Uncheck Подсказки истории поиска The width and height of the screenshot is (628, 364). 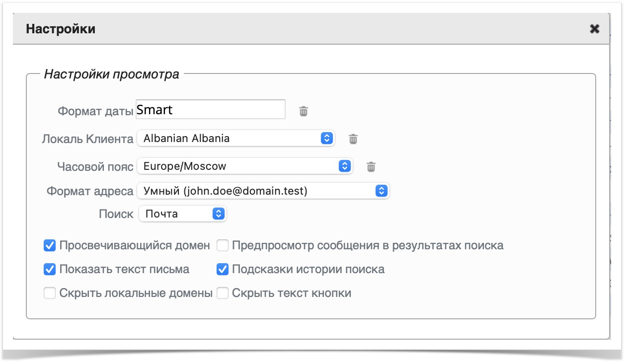pos(222,269)
